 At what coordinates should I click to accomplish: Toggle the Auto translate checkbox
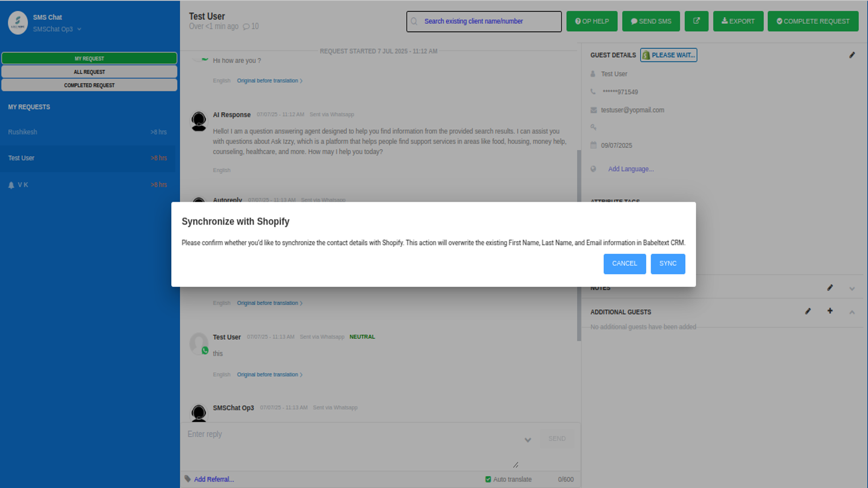488,479
